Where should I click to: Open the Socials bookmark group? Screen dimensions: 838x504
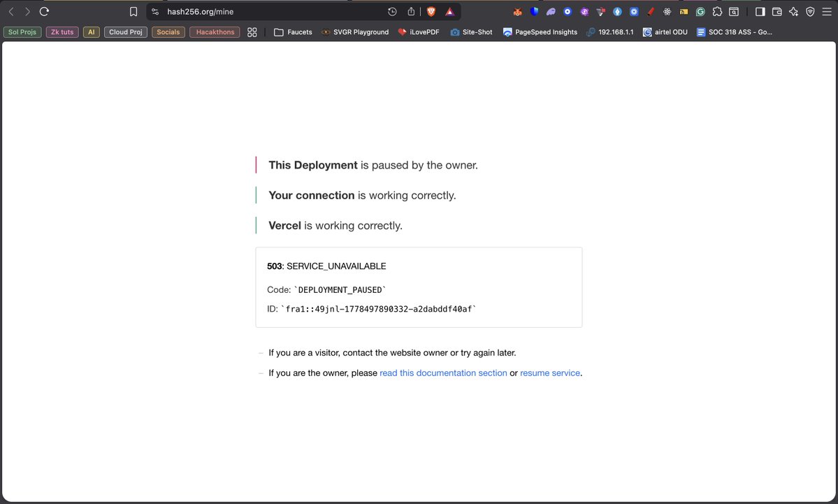(168, 32)
